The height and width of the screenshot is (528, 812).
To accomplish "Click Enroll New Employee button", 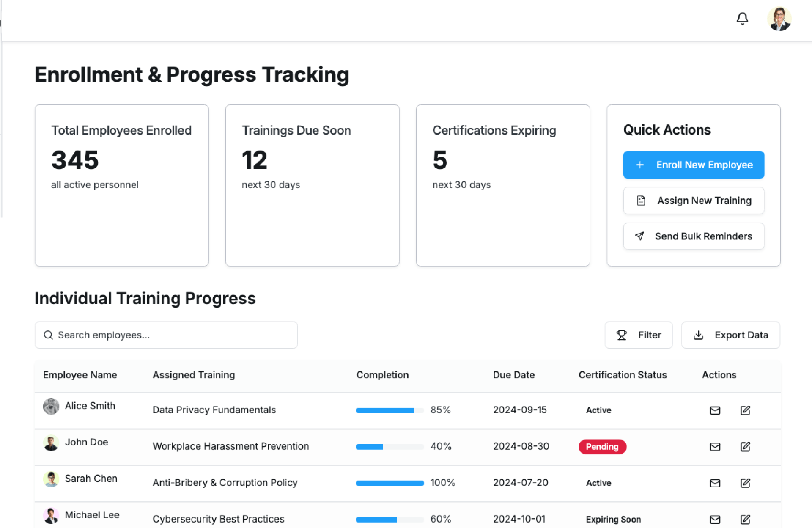I will point(693,165).
